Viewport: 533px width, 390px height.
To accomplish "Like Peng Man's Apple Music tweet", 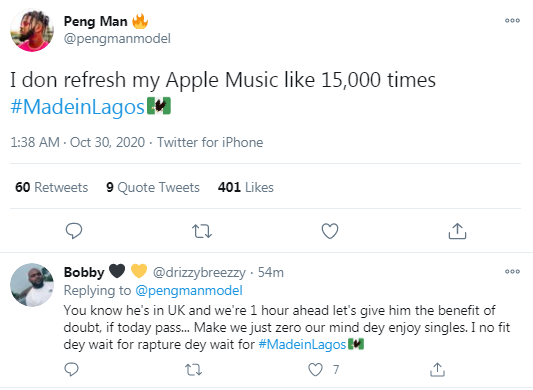I will pyautogui.click(x=330, y=231).
